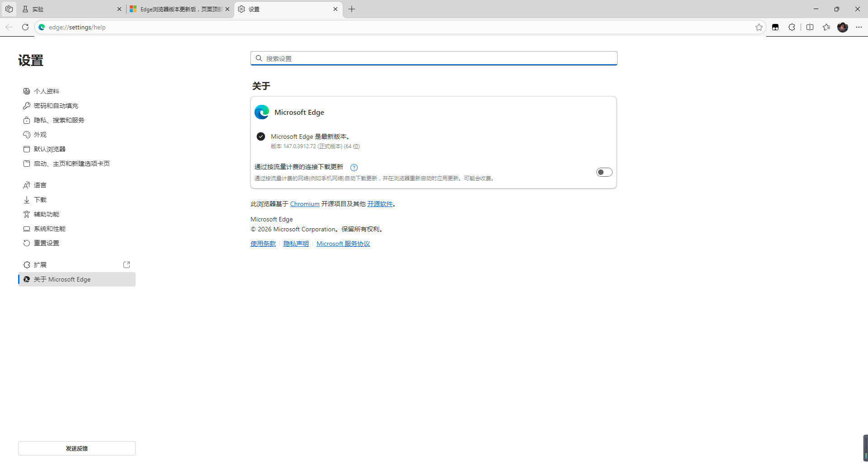This screenshot has height=470, width=868.
Task: Open the Chromium link
Action: tap(305, 204)
